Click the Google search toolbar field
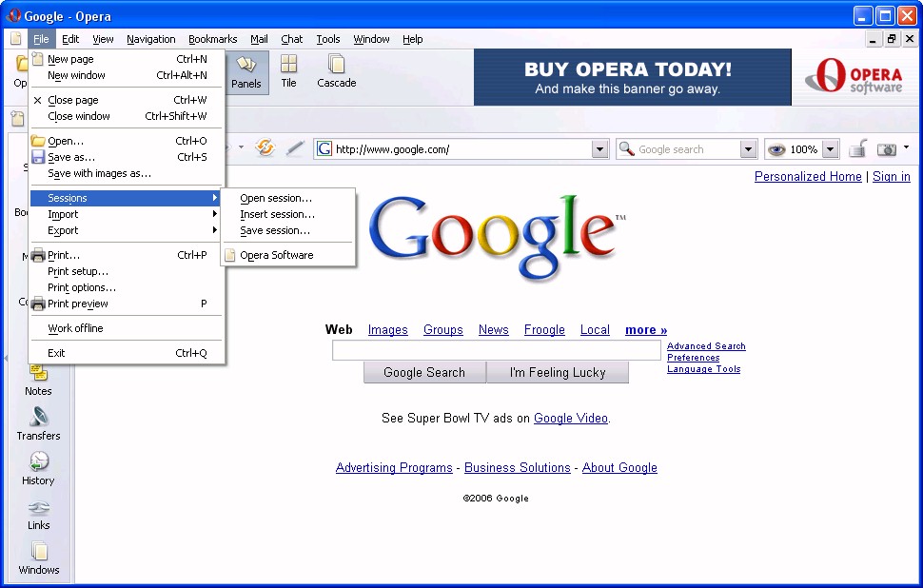 688,149
